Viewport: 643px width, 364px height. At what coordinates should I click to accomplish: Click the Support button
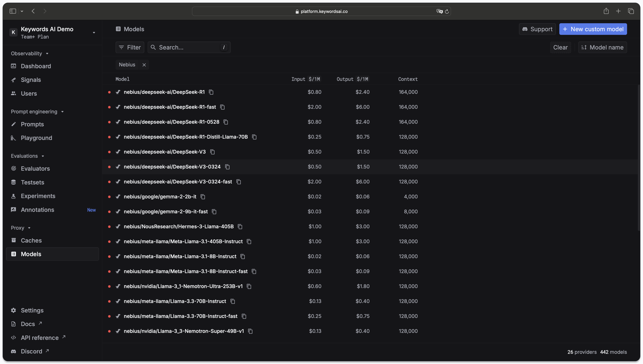pos(537,29)
